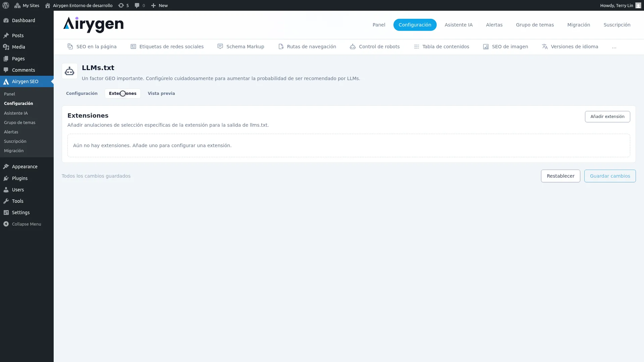The image size is (644, 362).
Task: Switch to Alertas top tab
Action: [x=494, y=25]
